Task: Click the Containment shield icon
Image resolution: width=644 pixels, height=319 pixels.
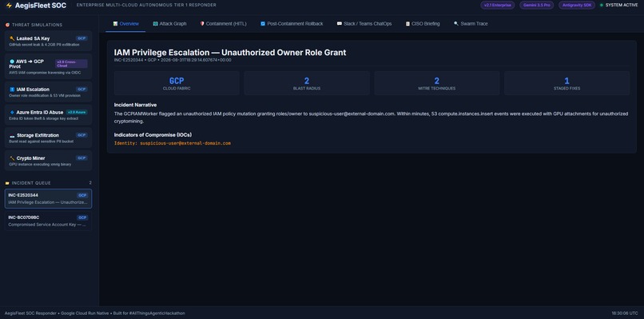Action: pyautogui.click(x=202, y=24)
